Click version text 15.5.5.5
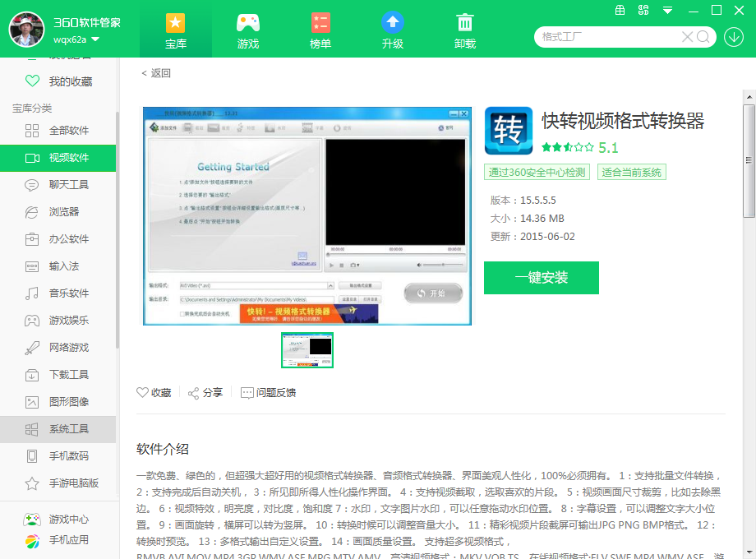Screen dimensions: 756x559 tap(538, 200)
